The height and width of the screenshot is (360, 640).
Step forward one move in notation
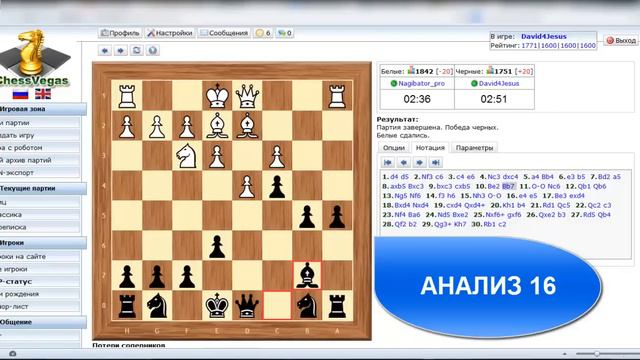pyautogui.click(x=419, y=162)
